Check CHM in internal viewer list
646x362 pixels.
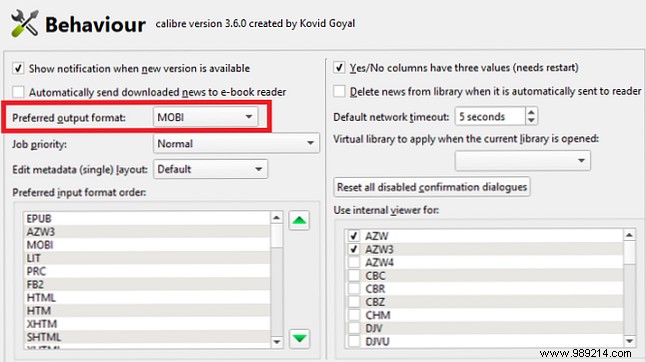click(353, 315)
